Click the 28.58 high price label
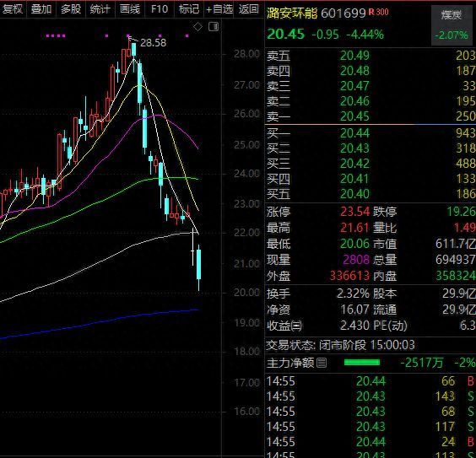Viewport: 476px width, 458px height. click(x=154, y=43)
